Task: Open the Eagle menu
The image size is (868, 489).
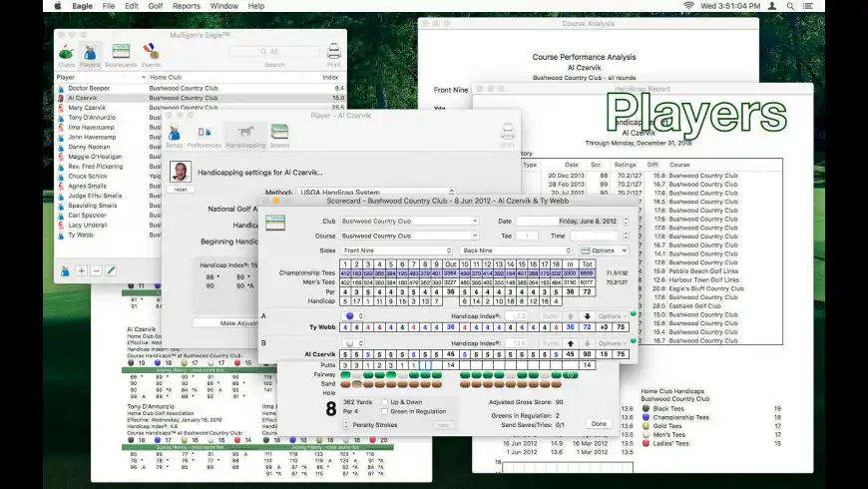Action: pyautogui.click(x=82, y=6)
